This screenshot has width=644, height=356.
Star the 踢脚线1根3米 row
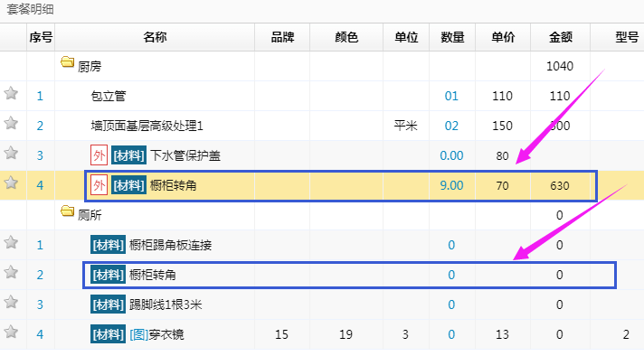11,303
